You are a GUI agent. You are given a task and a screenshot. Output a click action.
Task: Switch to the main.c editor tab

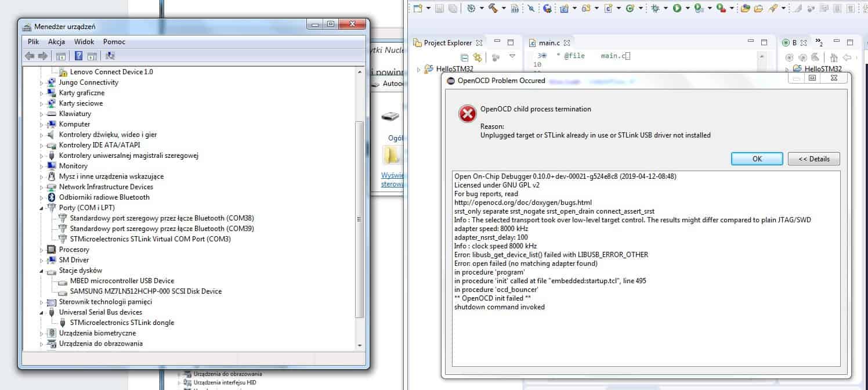pyautogui.click(x=549, y=43)
